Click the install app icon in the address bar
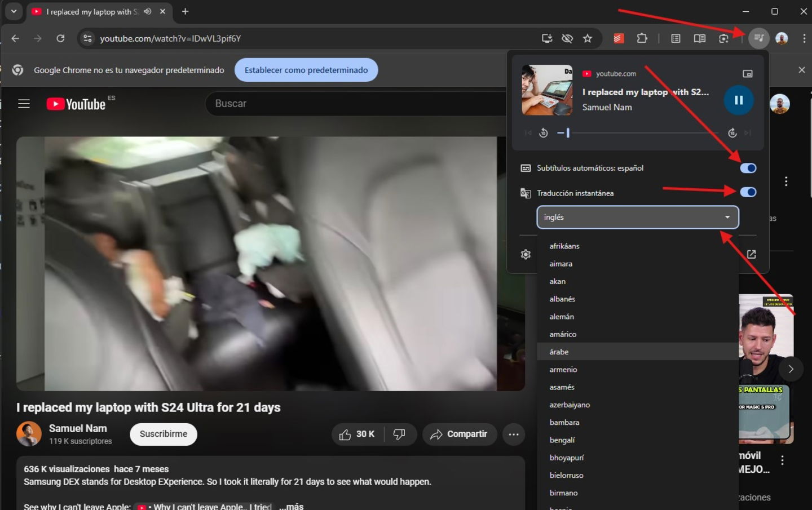Screen dimensions: 812x510 click(546, 38)
